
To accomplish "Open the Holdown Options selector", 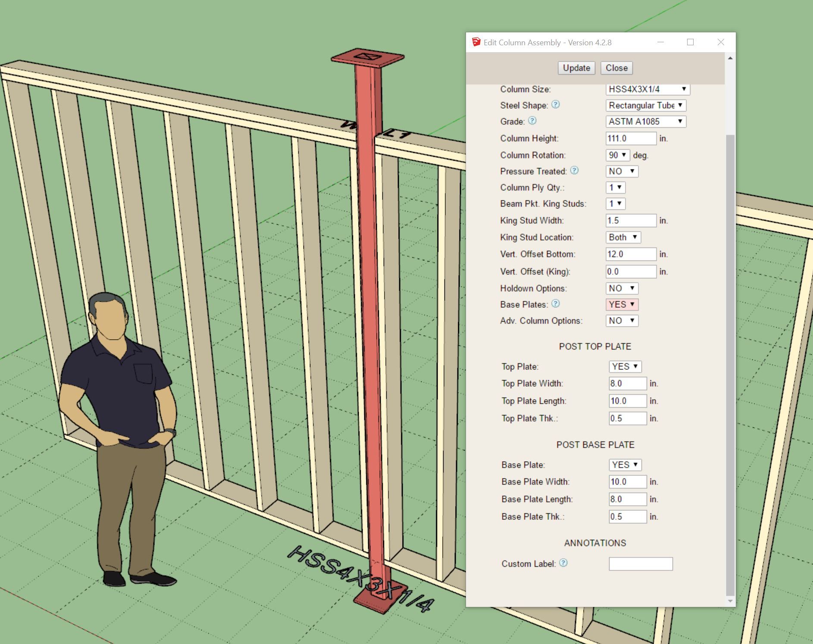I will pyautogui.click(x=622, y=288).
